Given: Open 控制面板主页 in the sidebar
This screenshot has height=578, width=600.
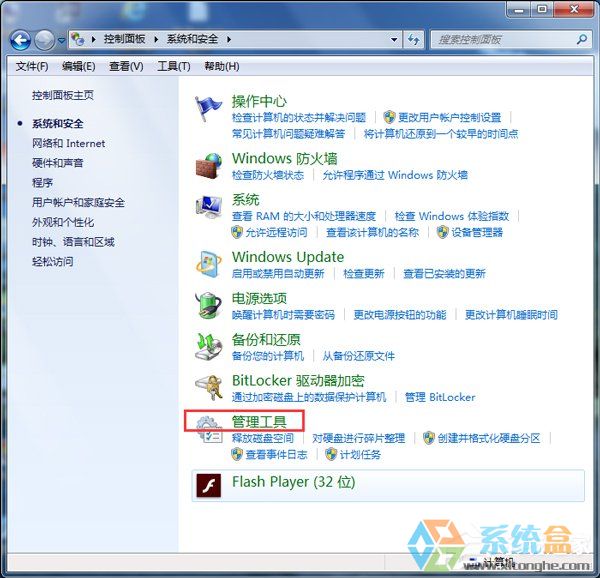Looking at the screenshot, I should coord(63,95).
